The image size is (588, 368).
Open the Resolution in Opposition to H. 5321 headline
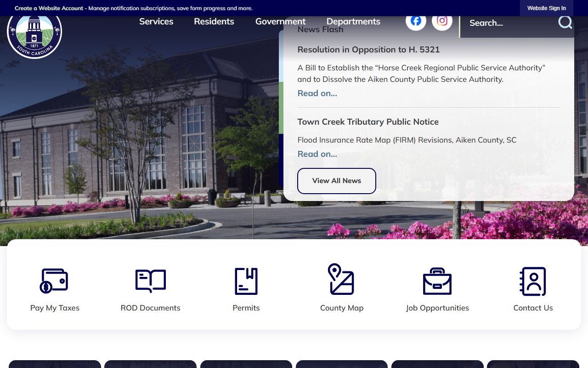point(368,50)
